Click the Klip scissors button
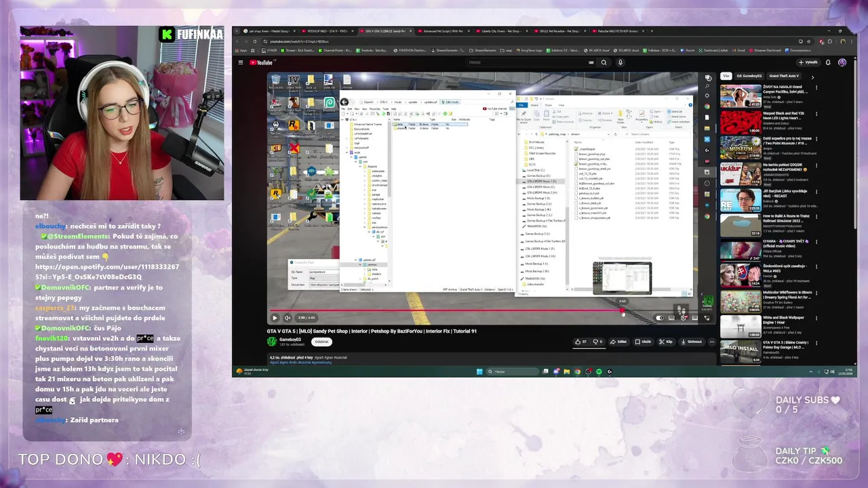Image resolution: width=868 pixels, height=488 pixels. 666,342
